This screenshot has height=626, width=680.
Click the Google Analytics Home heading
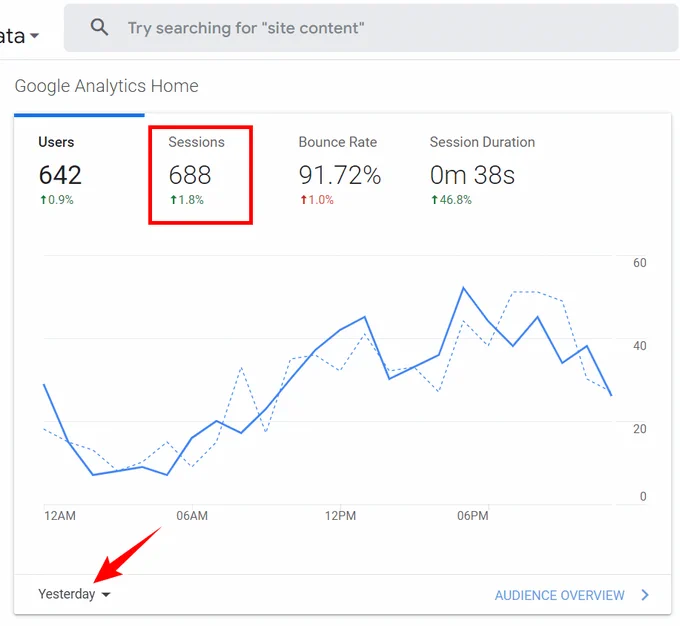point(107,86)
